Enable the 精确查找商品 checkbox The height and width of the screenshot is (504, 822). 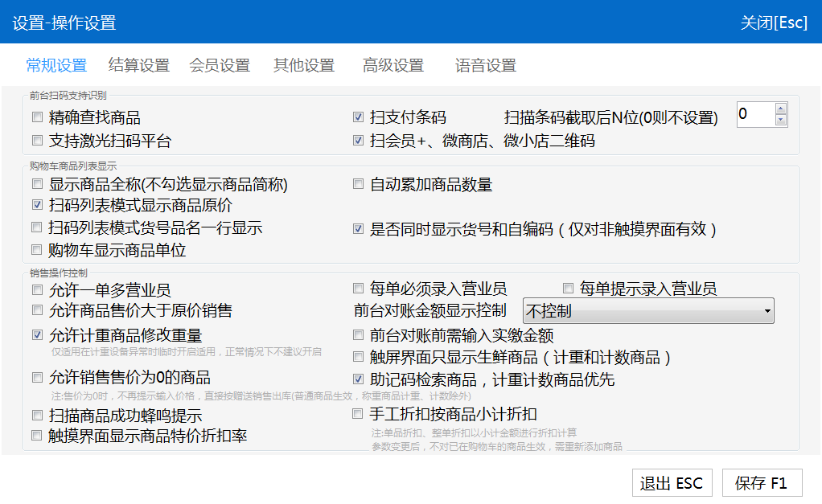[37, 117]
